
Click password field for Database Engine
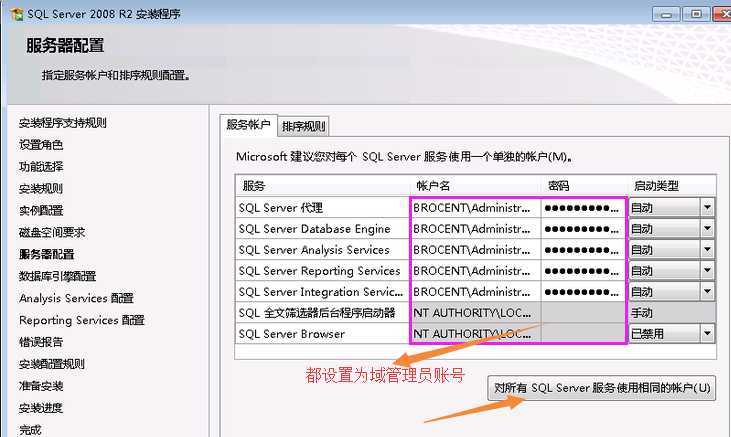(583, 229)
